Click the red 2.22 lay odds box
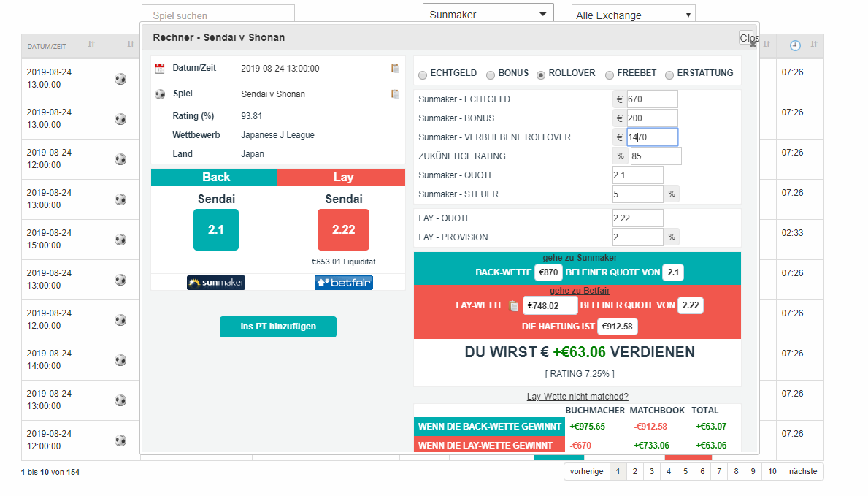The height and width of the screenshot is (496, 868). [x=343, y=230]
